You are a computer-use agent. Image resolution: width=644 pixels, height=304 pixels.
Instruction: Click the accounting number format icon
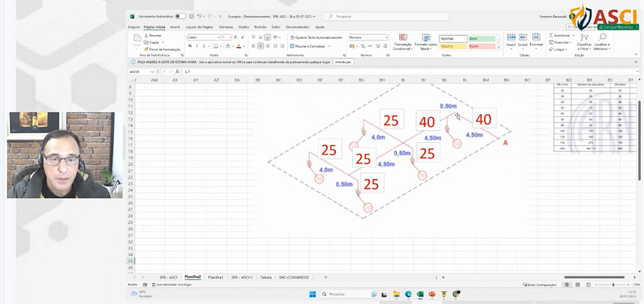(x=352, y=46)
